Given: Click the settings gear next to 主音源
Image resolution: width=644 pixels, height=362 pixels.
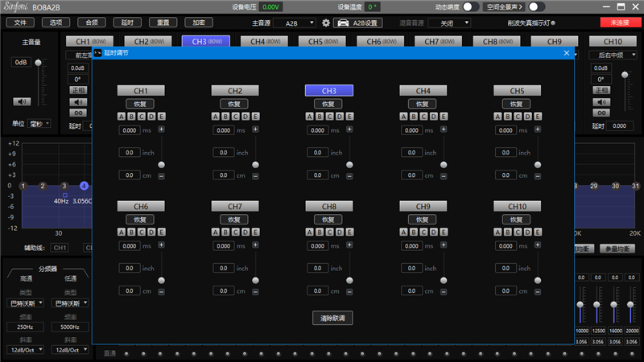Looking at the screenshot, I should (x=326, y=23).
